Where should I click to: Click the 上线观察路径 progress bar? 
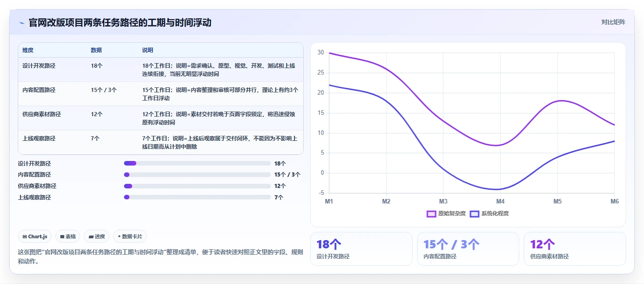[x=197, y=197]
